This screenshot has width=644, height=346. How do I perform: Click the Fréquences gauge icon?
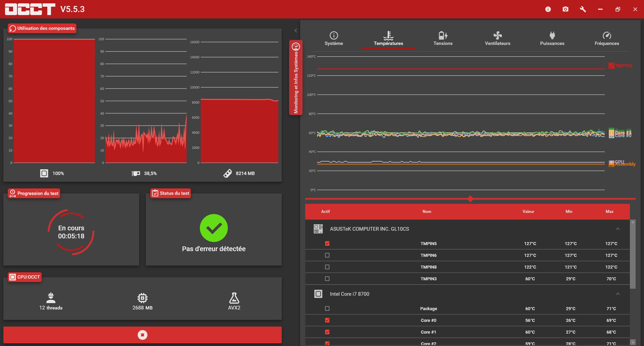(x=607, y=35)
